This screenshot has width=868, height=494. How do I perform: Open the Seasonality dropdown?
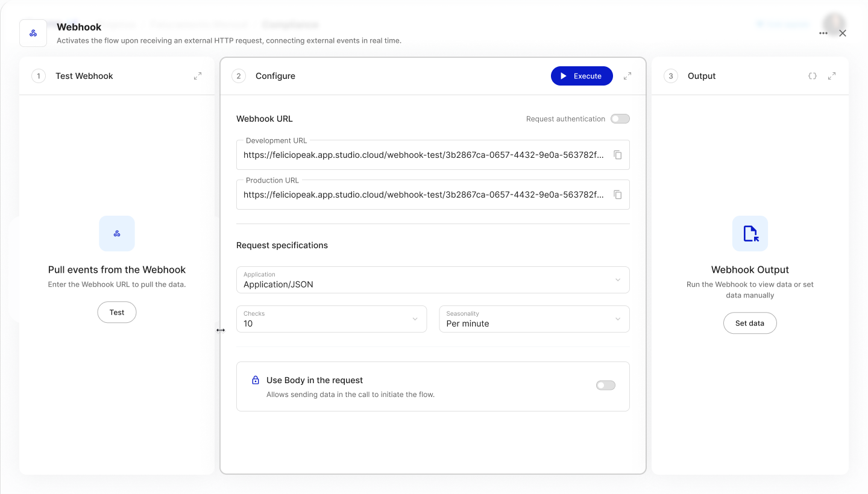point(534,319)
